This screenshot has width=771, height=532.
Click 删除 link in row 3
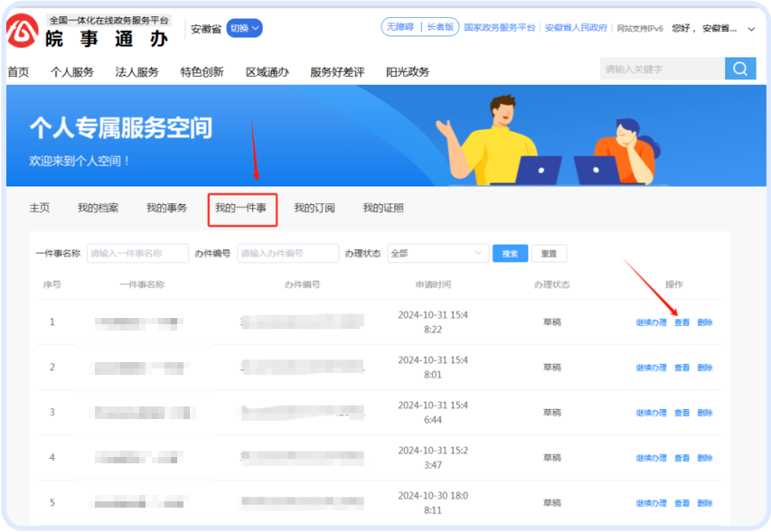[705, 413]
